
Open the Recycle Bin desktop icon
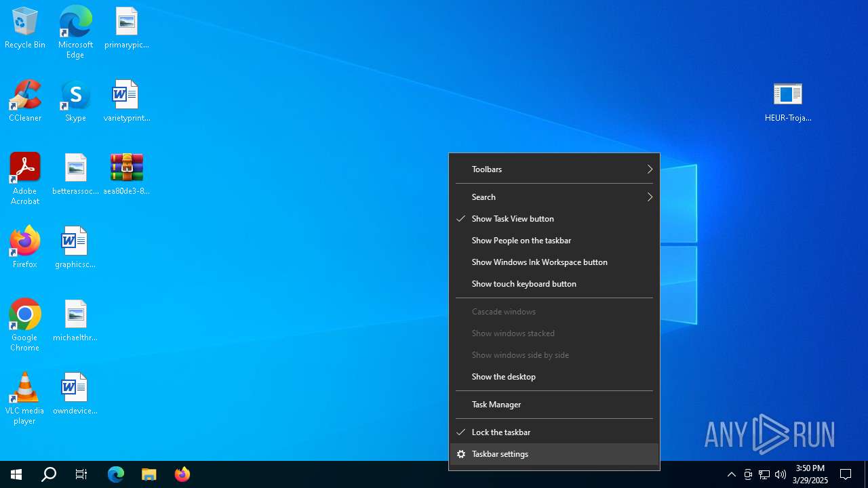(25, 28)
